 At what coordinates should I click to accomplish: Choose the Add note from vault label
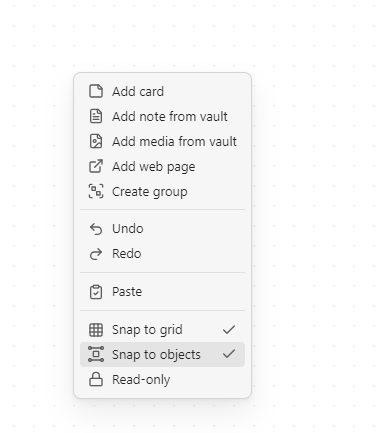coord(170,117)
